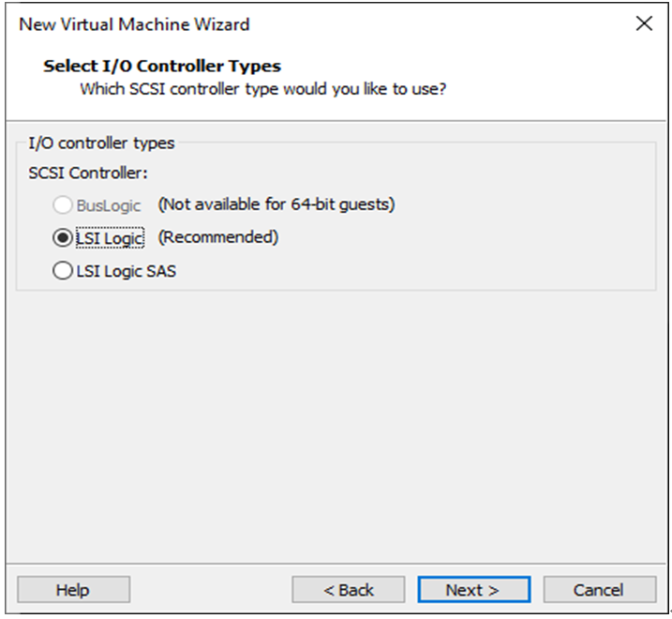Cancel the New Virtual Machine Wizard
This screenshot has width=672, height=619.
coord(599,590)
